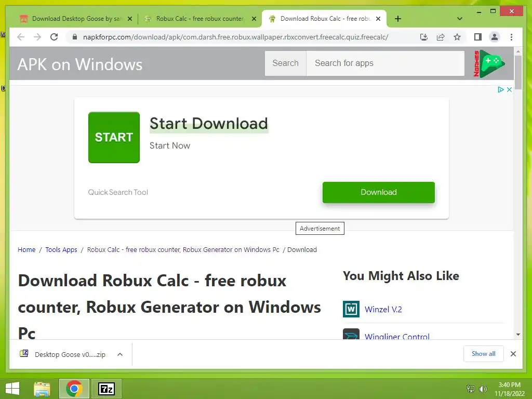The height and width of the screenshot is (399, 532).
Task: Go to Home breadcrumb link
Action: (x=26, y=250)
